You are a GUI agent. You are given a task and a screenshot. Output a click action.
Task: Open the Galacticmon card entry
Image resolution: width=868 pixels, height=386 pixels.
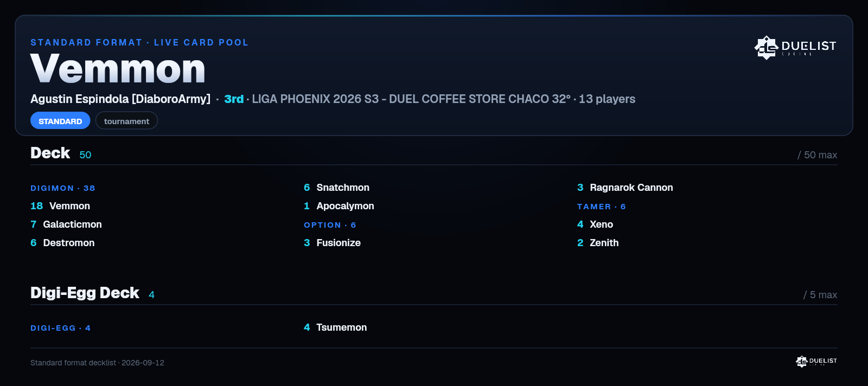coord(66,224)
